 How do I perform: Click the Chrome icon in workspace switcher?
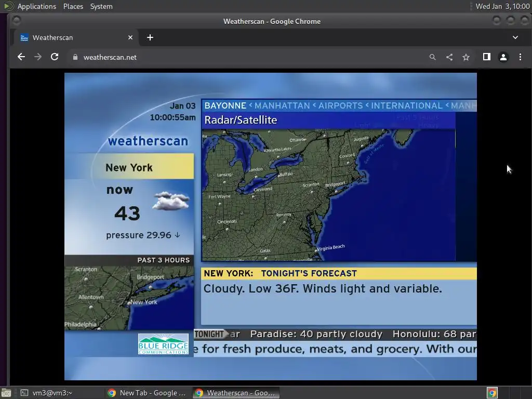coord(492,393)
